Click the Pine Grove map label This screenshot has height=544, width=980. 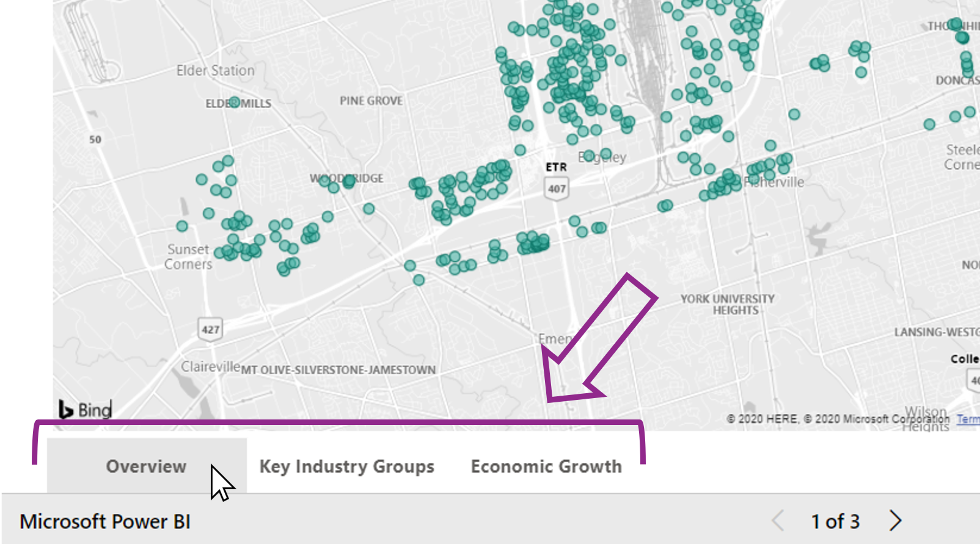point(371,101)
